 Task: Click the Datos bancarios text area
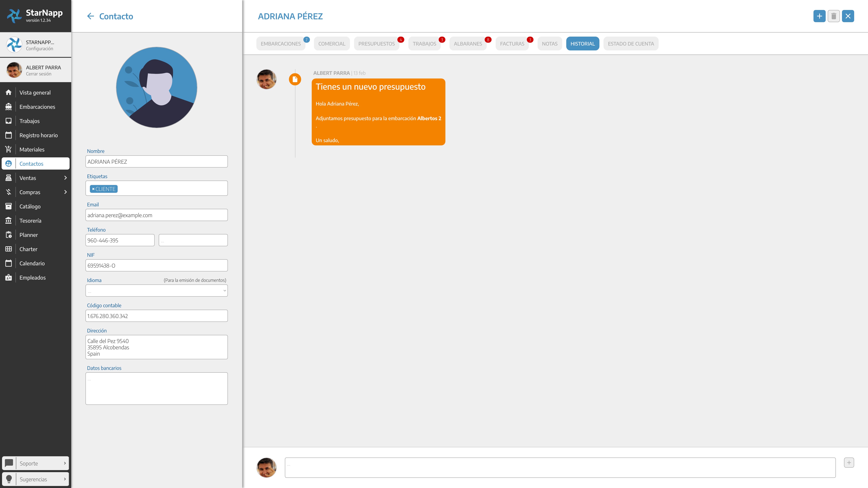(x=156, y=388)
